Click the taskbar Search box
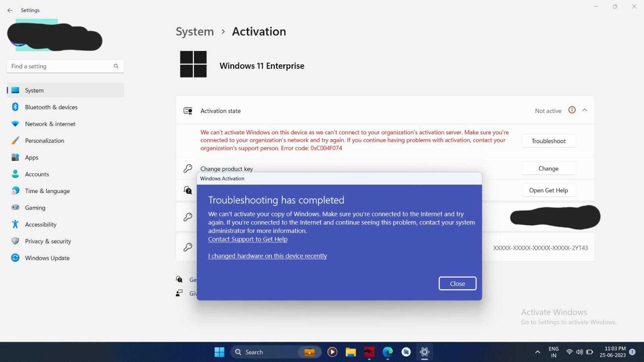Viewport: 644px width, 362px height. [276, 352]
